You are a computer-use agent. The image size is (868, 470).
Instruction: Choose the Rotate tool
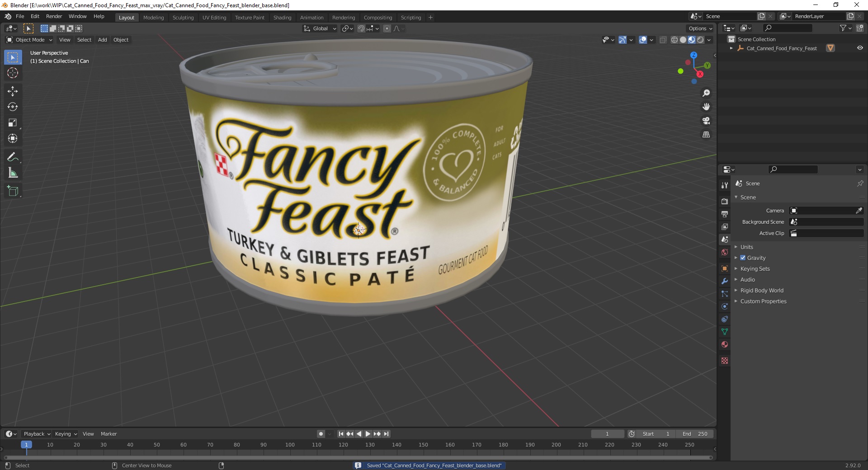(x=13, y=107)
